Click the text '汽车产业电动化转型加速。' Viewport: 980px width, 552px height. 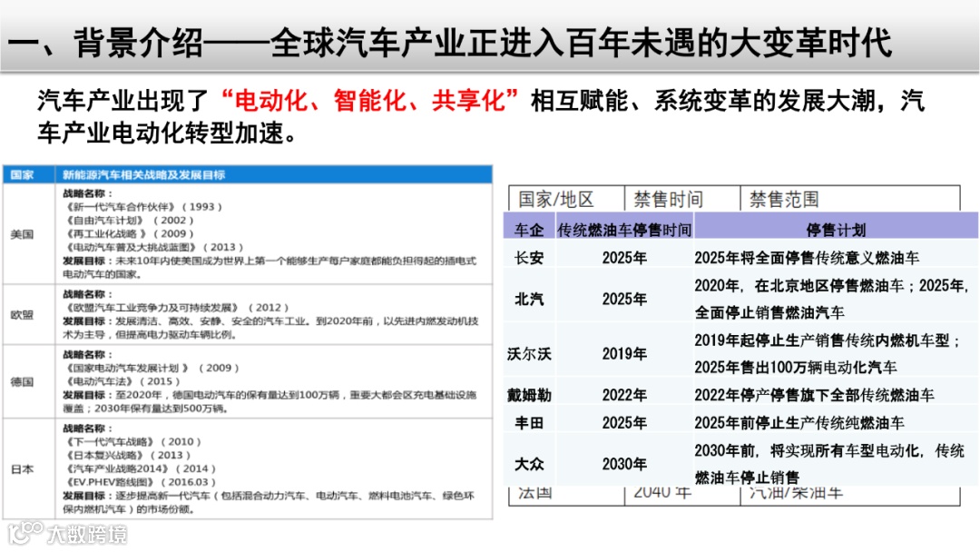pos(168,133)
